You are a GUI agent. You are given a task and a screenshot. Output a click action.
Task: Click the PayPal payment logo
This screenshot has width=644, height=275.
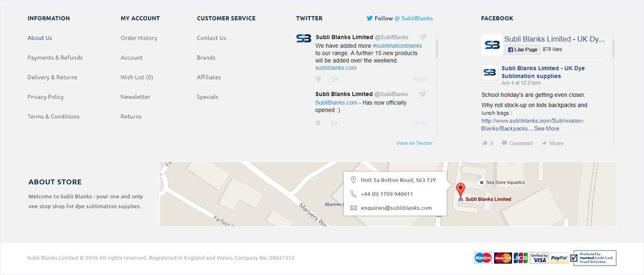[x=559, y=258]
